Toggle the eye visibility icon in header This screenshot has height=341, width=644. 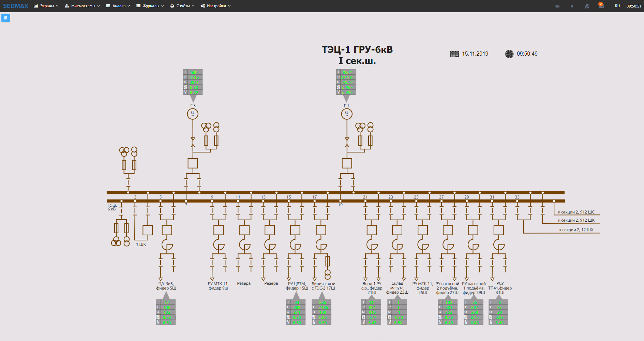(557, 6)
